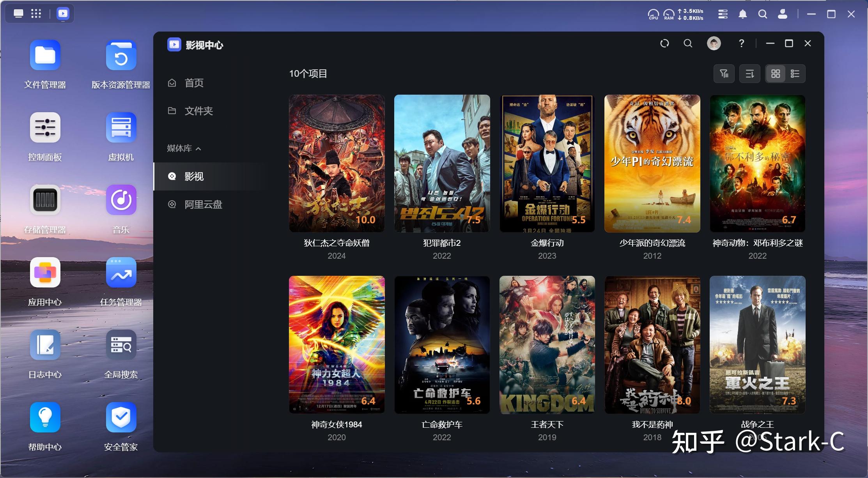Screen dimensions: 868x478
Task: Open 阿里云盘 in the media library
Action: point(203,205)
